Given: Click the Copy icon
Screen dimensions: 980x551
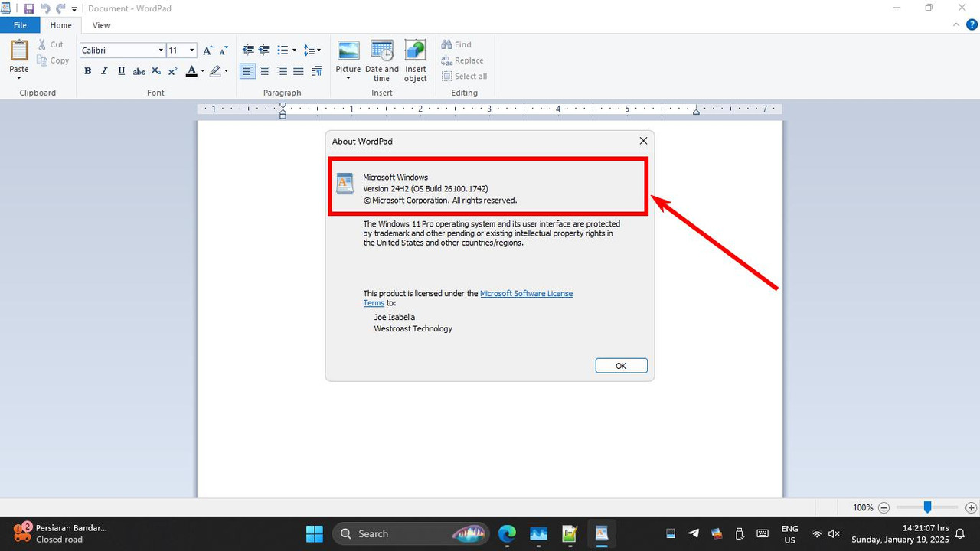Looking at the screenshot, I should 43,60.
